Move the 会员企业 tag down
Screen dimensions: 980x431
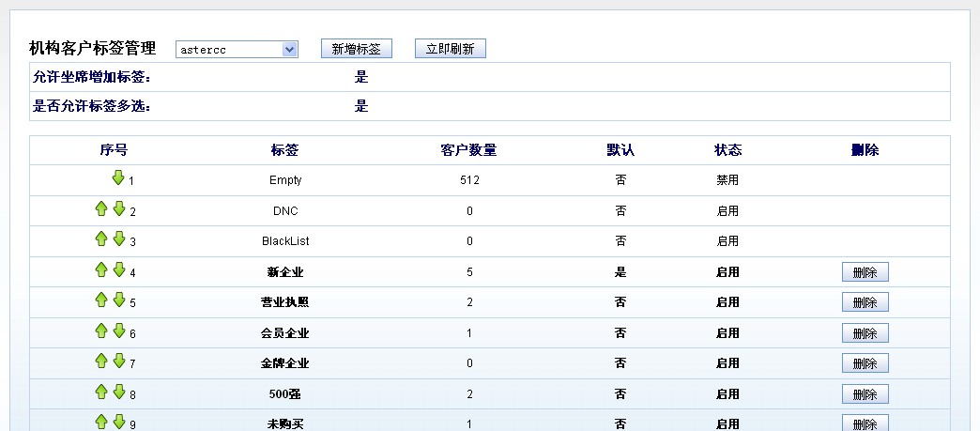point(119,331)
